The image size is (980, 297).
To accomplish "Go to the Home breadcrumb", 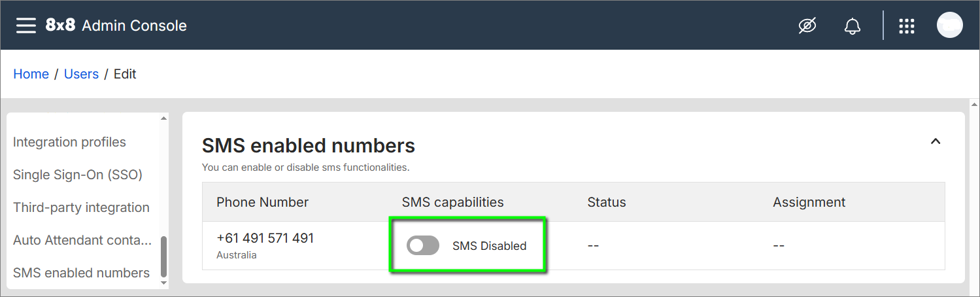I will click(x=31, y=74).
